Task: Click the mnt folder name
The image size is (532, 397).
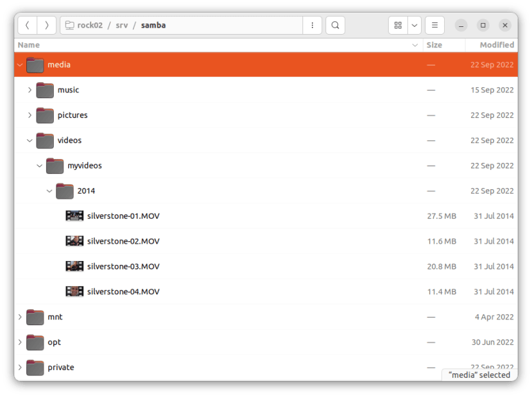Action: click(55, 317)
